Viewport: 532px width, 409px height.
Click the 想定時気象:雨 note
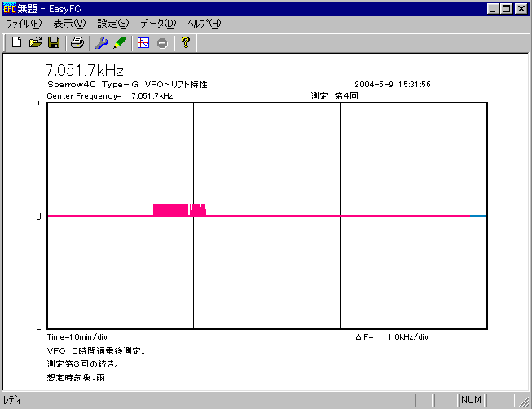pos(76,377)
